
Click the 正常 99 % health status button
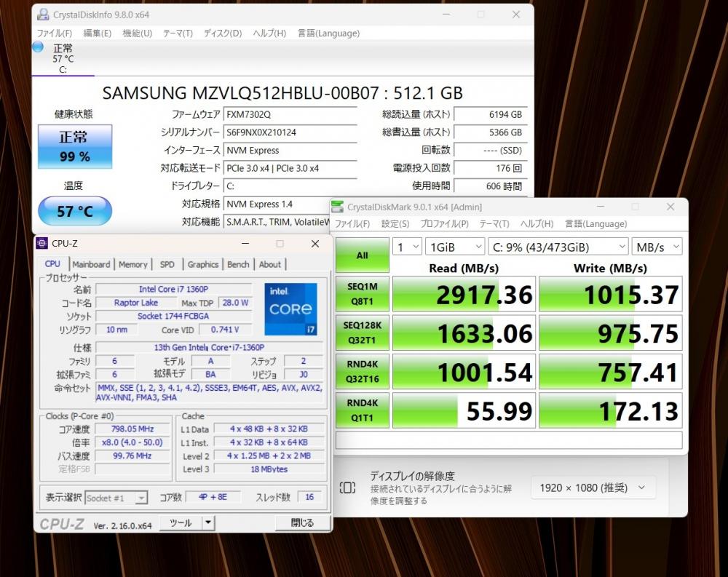click(x=75, y=146)
